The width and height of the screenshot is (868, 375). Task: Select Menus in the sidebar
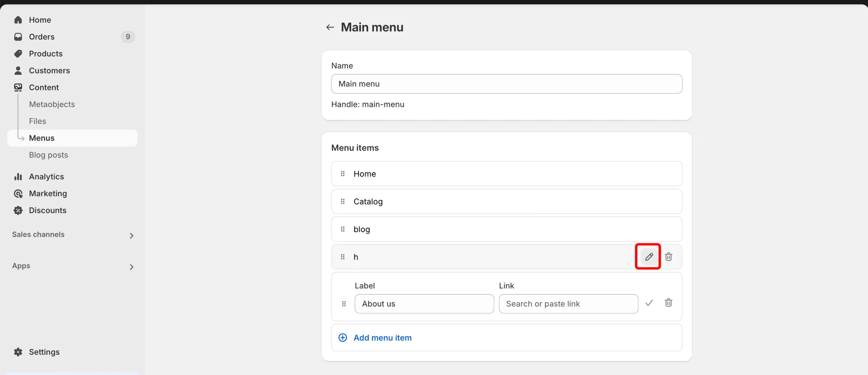pyautogui.click(x=72, y=138)
